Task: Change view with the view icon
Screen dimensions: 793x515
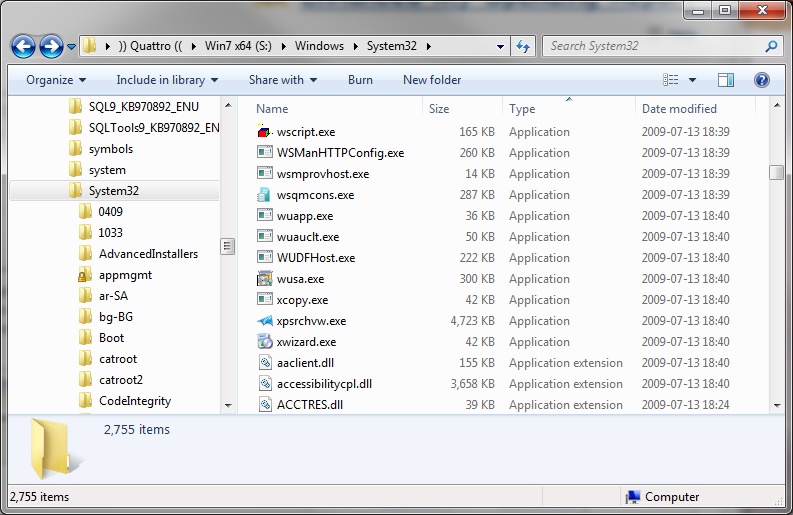Action: pyautogui.click(x=671, y=80)
